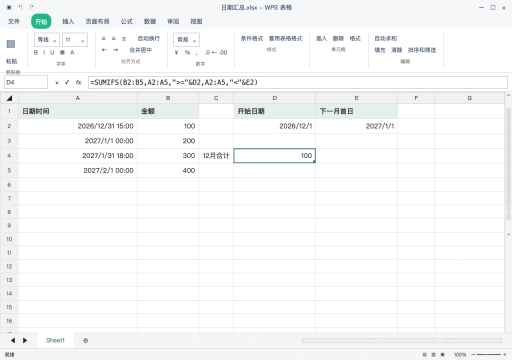Click the 清除 clear button

[x=396, y=50]
